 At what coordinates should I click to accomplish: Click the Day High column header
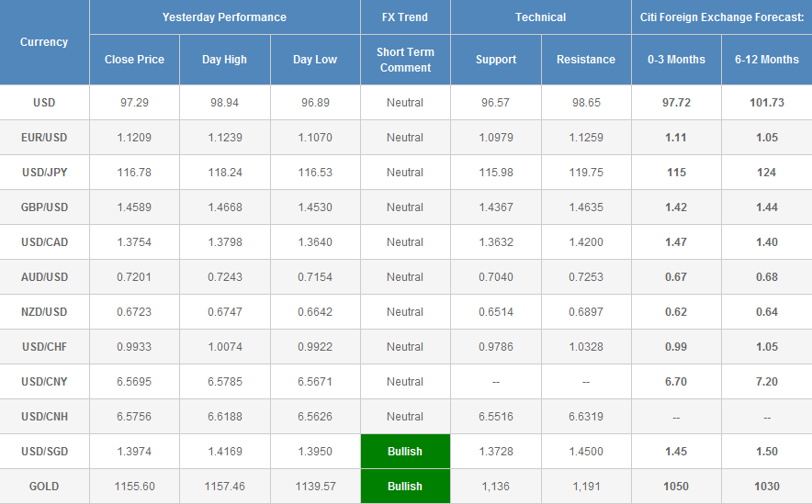pyautogui.click(x=224, y=60)
